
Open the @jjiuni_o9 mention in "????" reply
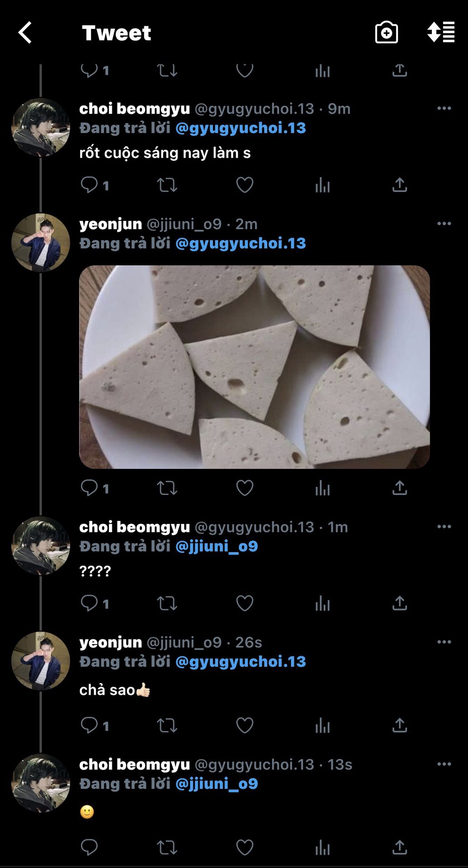click(x=217, y=547)
